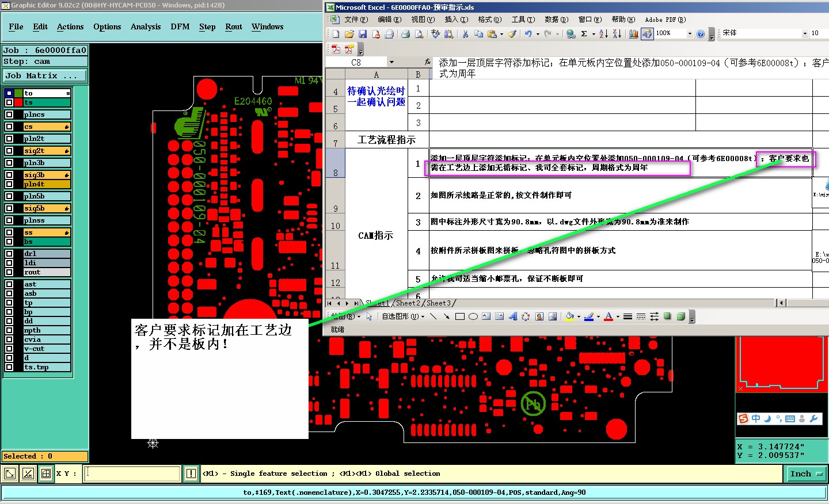The height and width of the screenshot is (504, 829).
Task: Toggle the visibility box for layer v-cut
Action: [x=9, y=349]
